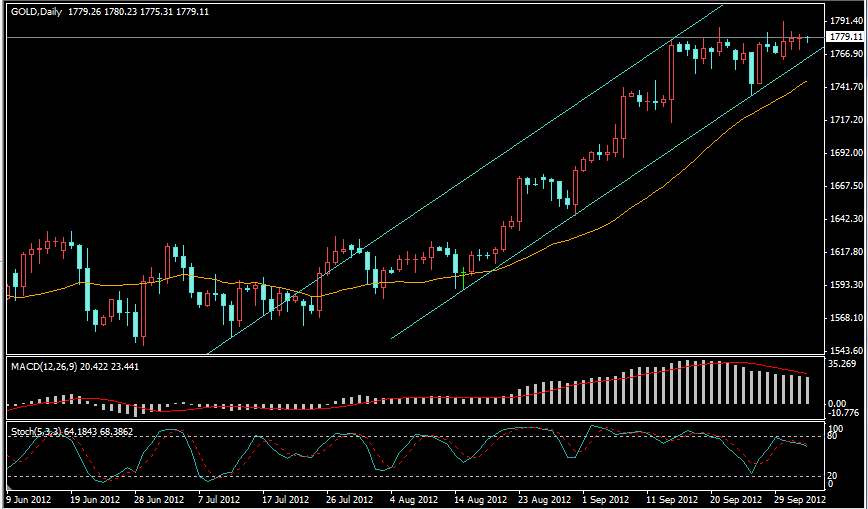The height and width of the screenshot is (509, 868).
Task: Click the 20 Sep 2012 date label
Action: click(736, 499)
